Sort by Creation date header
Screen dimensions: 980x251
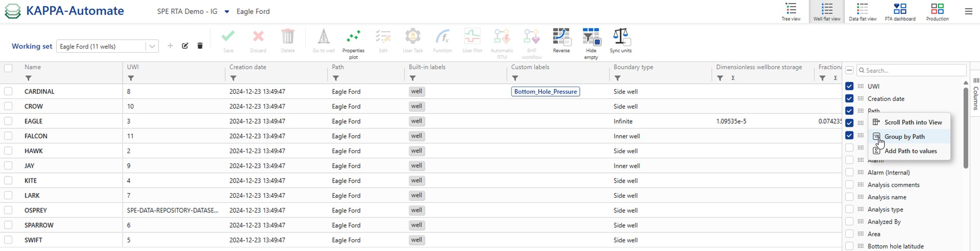[x=248, y=67]
